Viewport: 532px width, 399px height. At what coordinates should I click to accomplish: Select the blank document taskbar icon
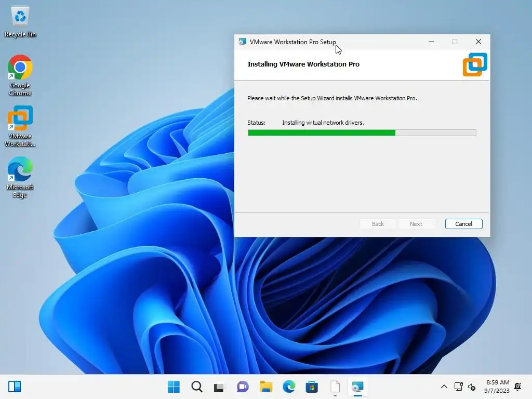pos(335,387)
